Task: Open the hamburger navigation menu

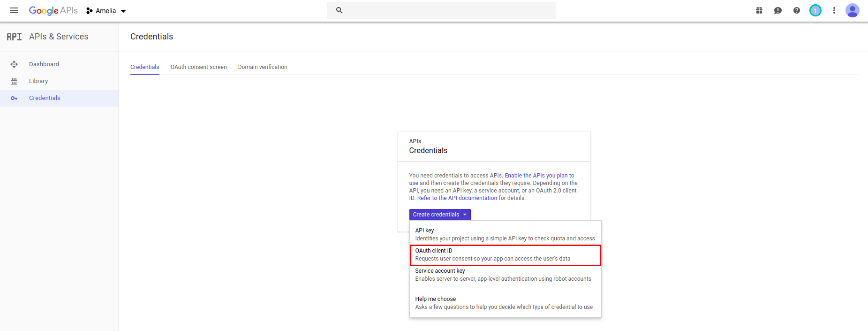Action: [x=14, y=10]
